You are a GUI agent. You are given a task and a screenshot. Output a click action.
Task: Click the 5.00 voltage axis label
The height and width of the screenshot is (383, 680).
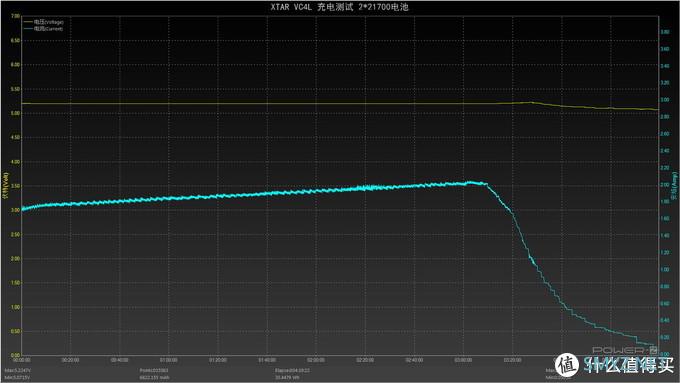click(x=15, y=113)
